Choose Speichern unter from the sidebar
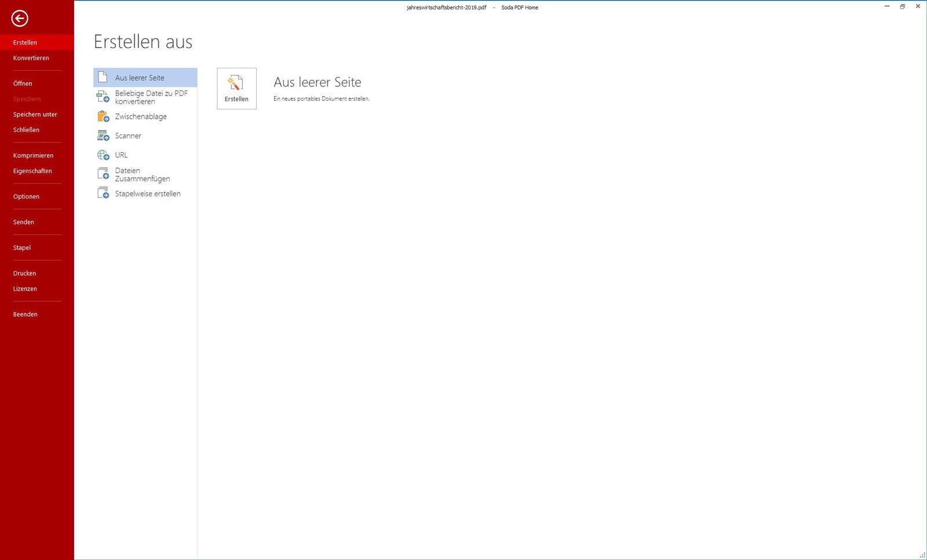Screen dimensions: 927x560 point(35,115)
